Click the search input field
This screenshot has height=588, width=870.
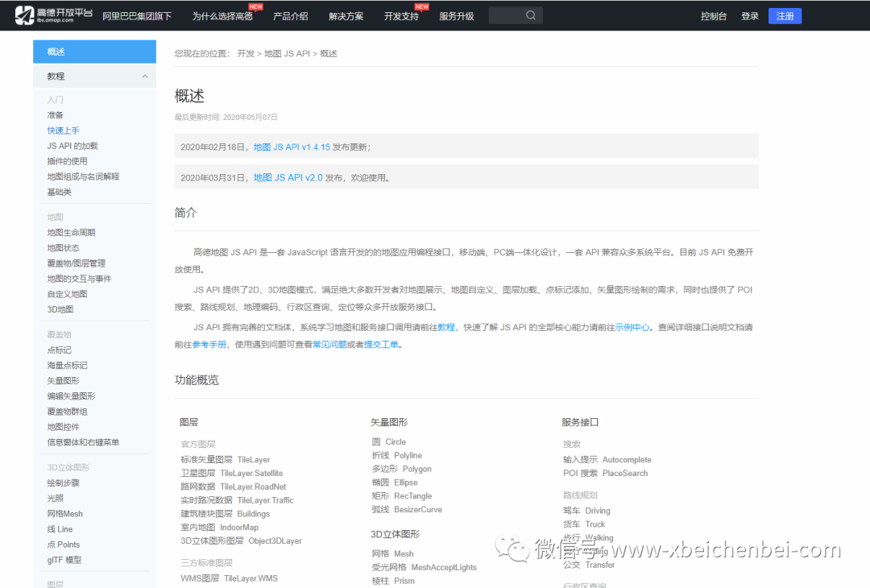(x=507, y=14)
